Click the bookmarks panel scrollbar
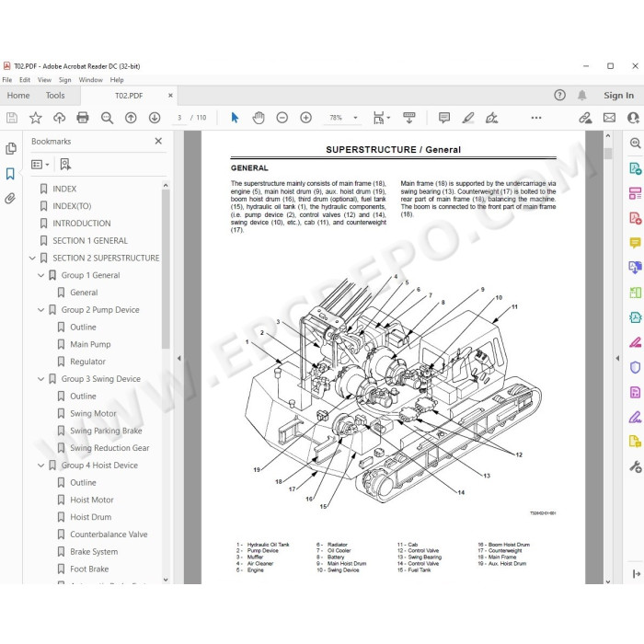 [166, 269]
